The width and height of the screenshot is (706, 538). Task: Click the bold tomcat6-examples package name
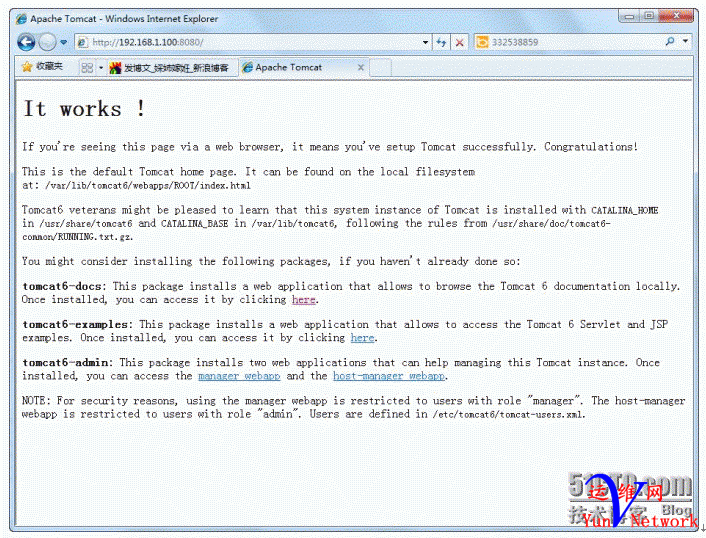pyautogui.click(x=76, y=325)
